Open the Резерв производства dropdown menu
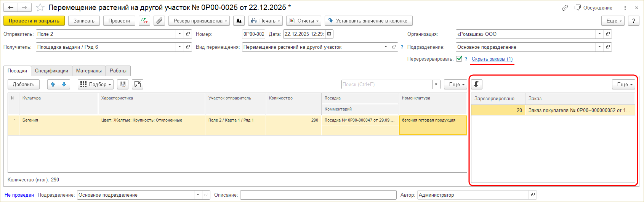 point(199,21)
